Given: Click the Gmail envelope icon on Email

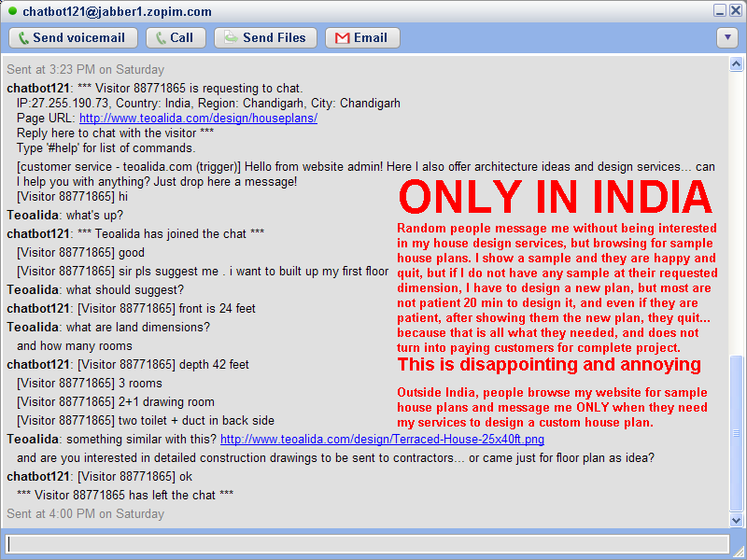Looking at the screenshot, I should [x=342, y=38].
